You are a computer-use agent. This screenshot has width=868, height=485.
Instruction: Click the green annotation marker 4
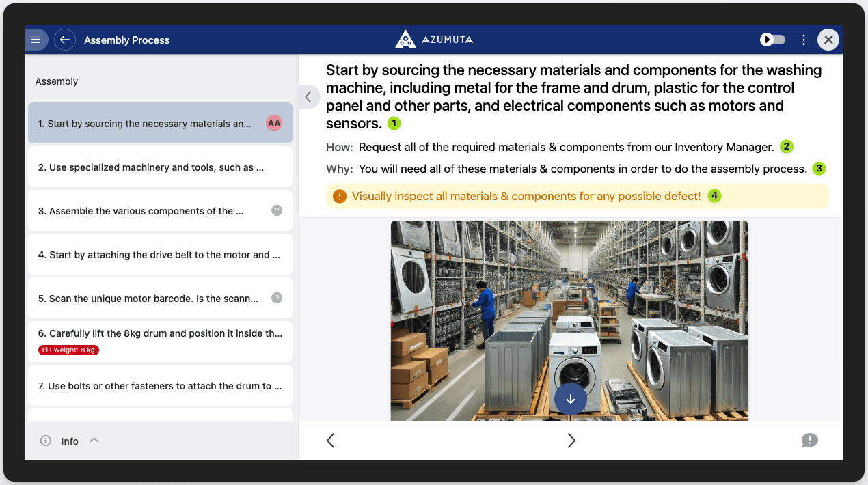click(x=714, y=196)
